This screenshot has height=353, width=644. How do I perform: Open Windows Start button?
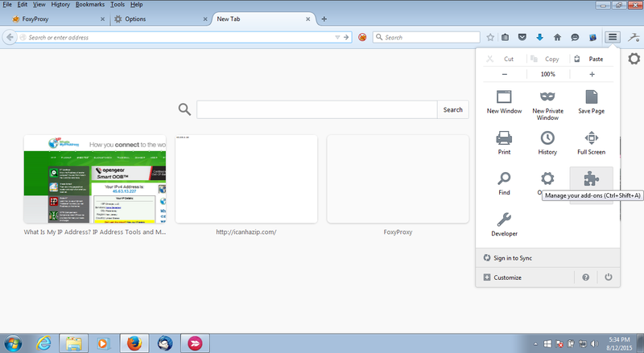[12, 343]
